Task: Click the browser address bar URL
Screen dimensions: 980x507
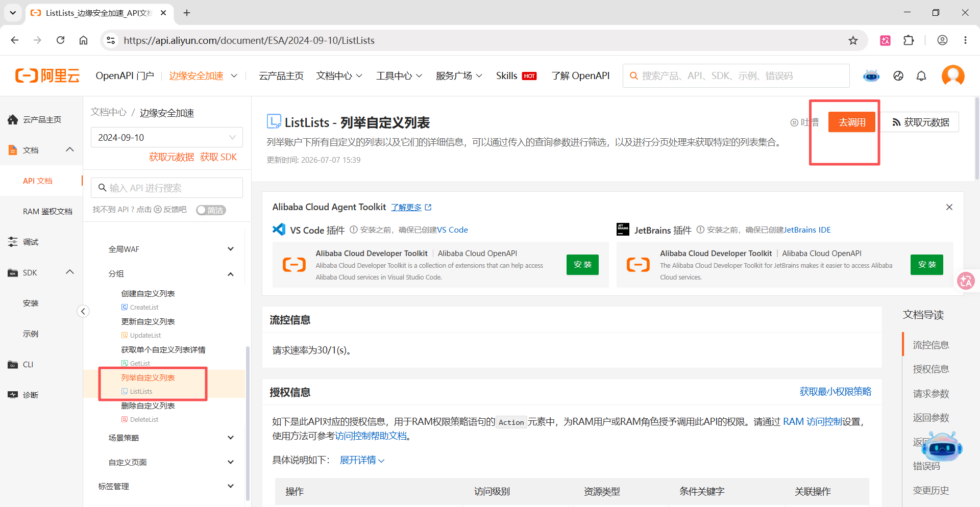Action: click(x=249, y=40)
